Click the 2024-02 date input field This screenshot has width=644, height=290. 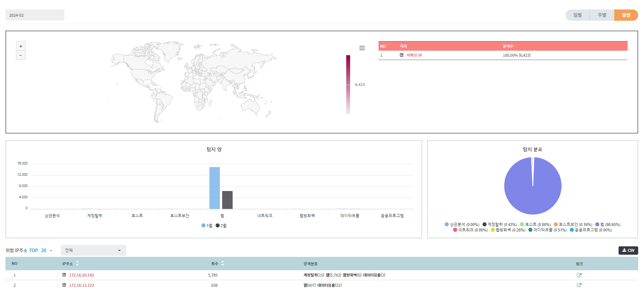click(x=35, y=15)
